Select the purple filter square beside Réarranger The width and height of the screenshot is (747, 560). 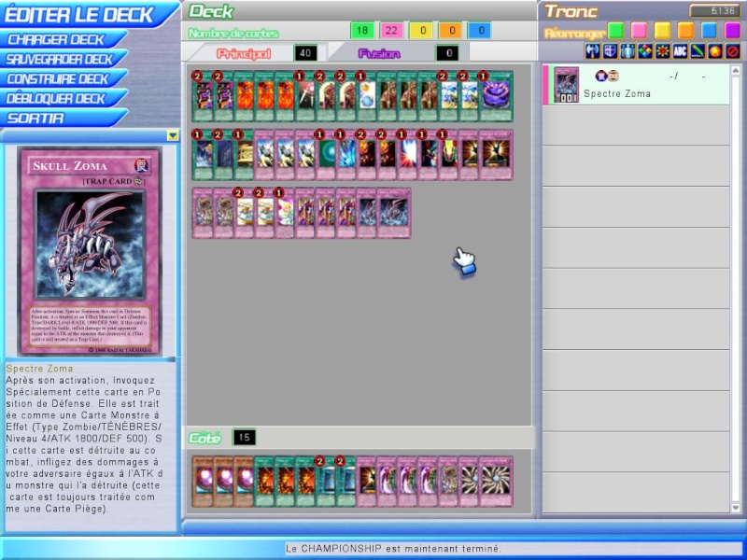[x=733, y=31]
